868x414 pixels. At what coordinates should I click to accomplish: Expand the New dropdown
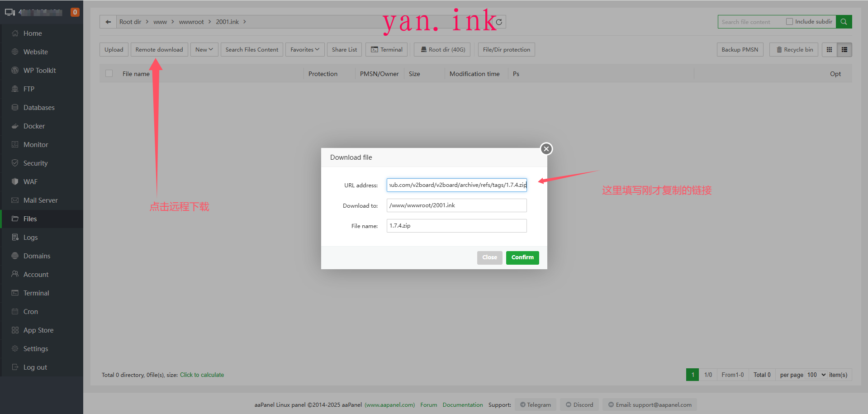tap(204, 50)
